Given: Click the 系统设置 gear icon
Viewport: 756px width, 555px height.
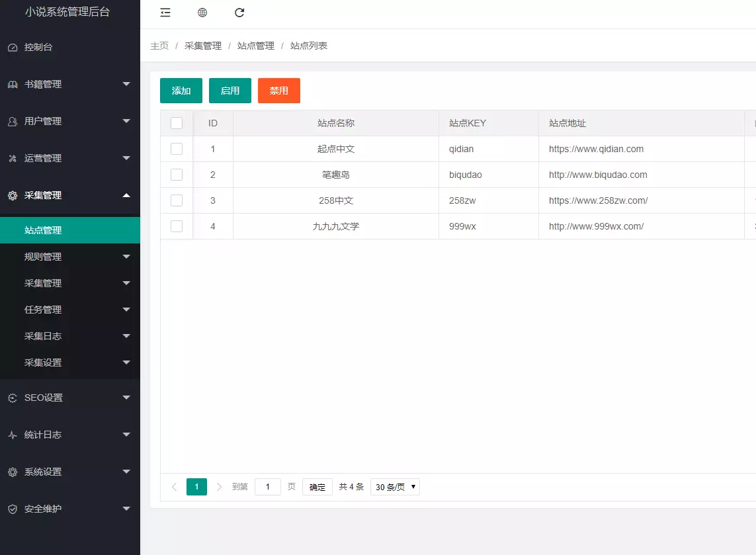Looking at the screenshot, I should tap(13, 472).
